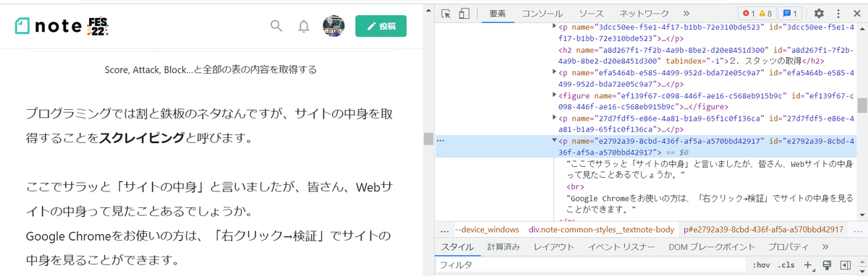
Task: Switch to the ネットワーク tab
Action: coord(644,13)
